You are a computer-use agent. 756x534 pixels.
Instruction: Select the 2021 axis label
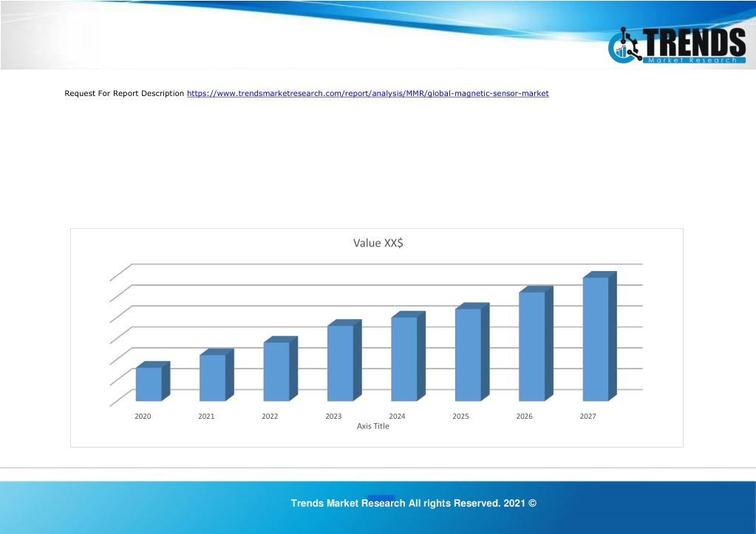click(206, 417)
